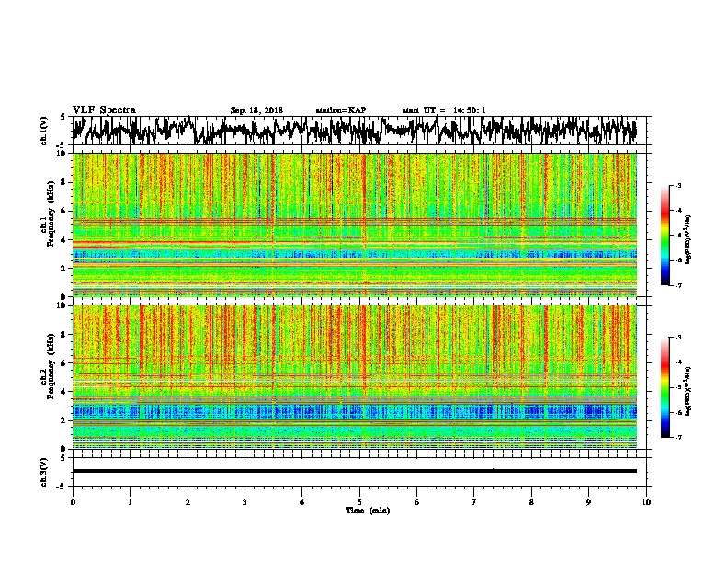
Task: Click the ch.1 color bar log(PSD) label
Action: 688,239
